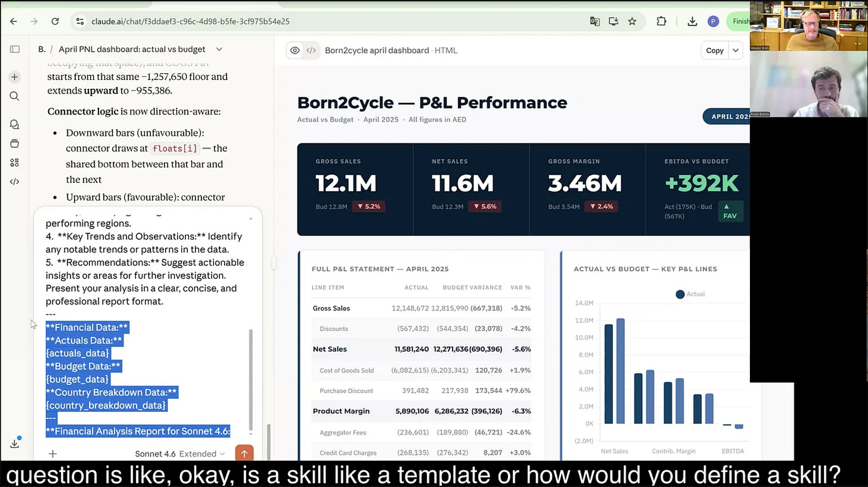Open browser downloads icon
Screen dimensions: 868x487
[692, 21]
